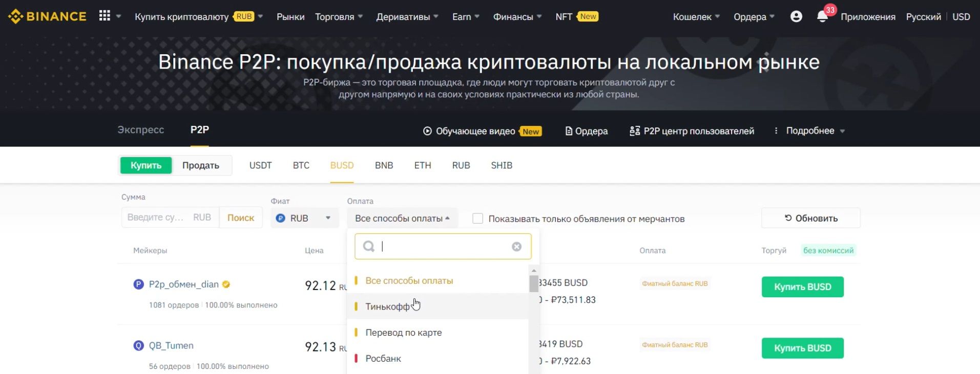
Task: Choose 'Перевод по карте' payment method
Action: click(x=438, y=333)
